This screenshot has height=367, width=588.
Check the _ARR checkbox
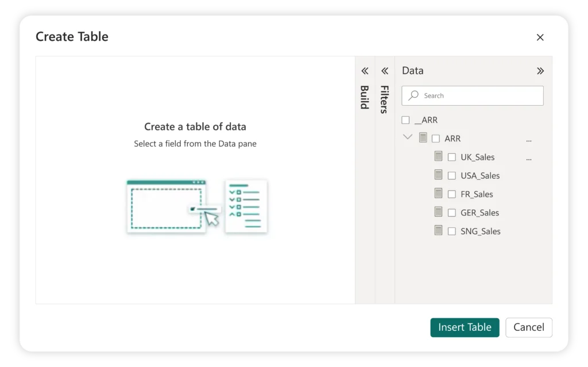coord(405,119)
